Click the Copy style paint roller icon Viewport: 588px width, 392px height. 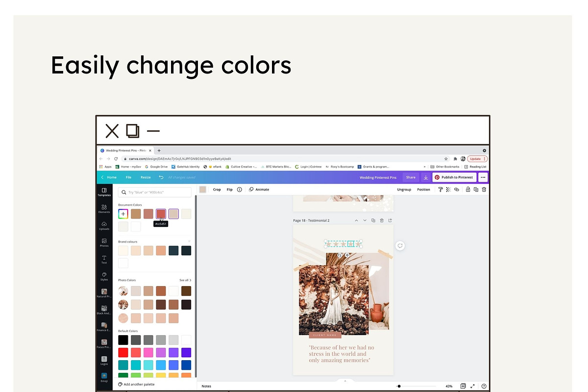click(440, 189)
